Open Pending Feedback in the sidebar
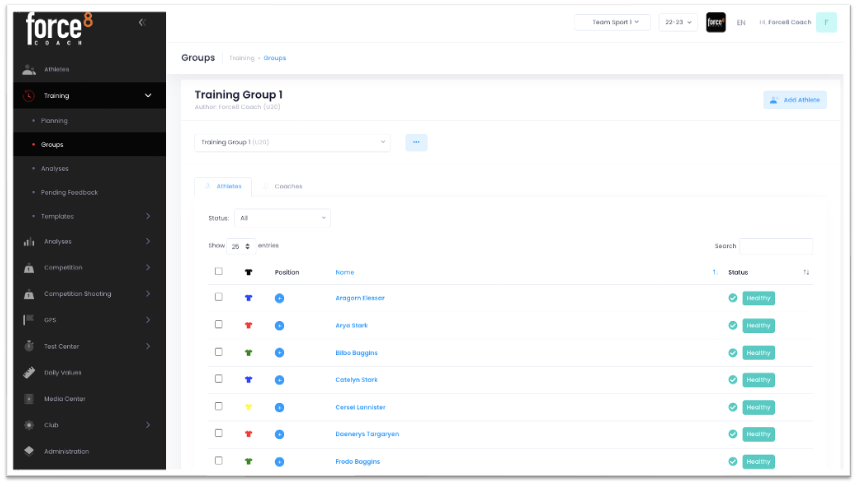 click(69, 192)
